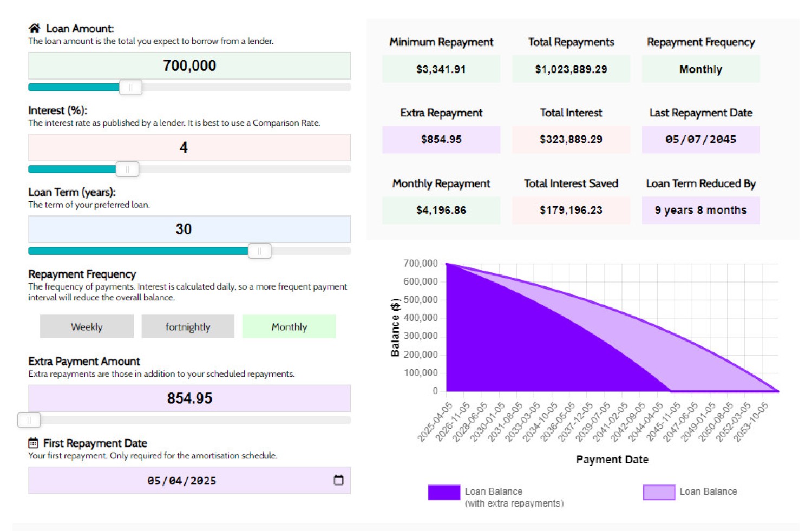Select Weekly repayment frequency
Image resolution: width=812 pixels, height=531 pixels.
coord(87,326)
